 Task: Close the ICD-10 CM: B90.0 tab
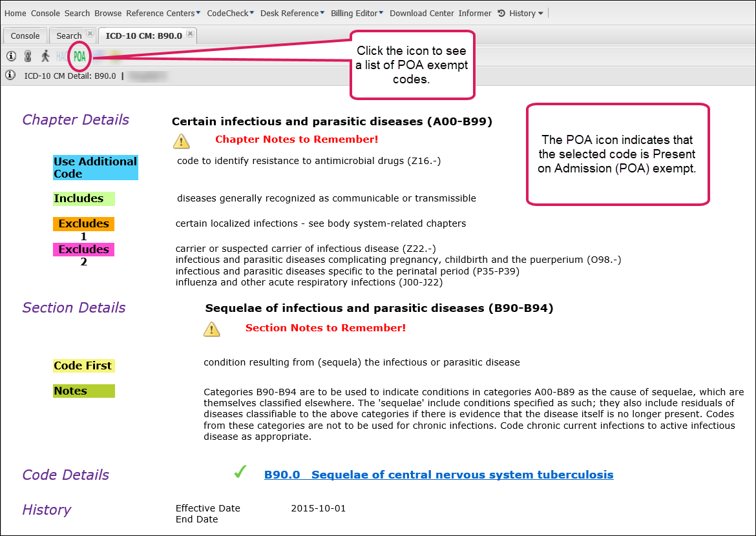189,34
